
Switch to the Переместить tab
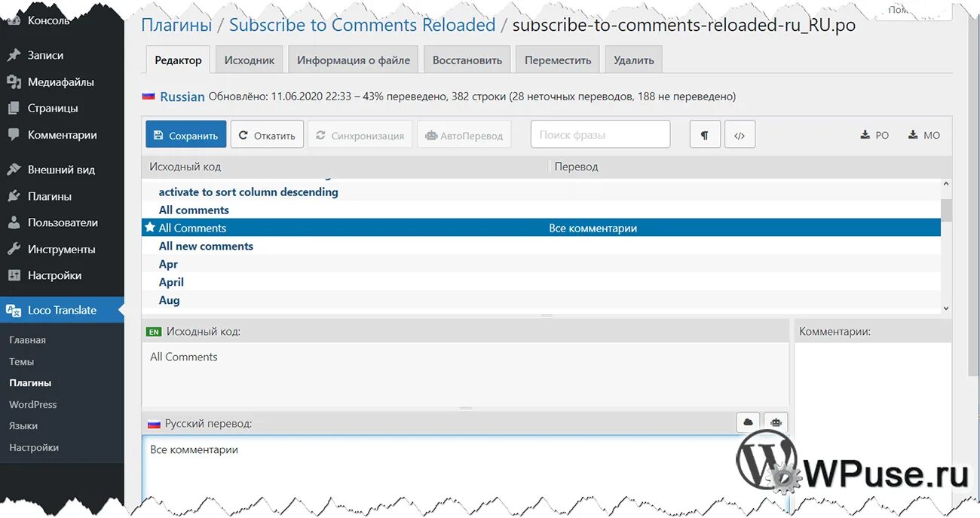pyautogui.click(x=558, y=60)
